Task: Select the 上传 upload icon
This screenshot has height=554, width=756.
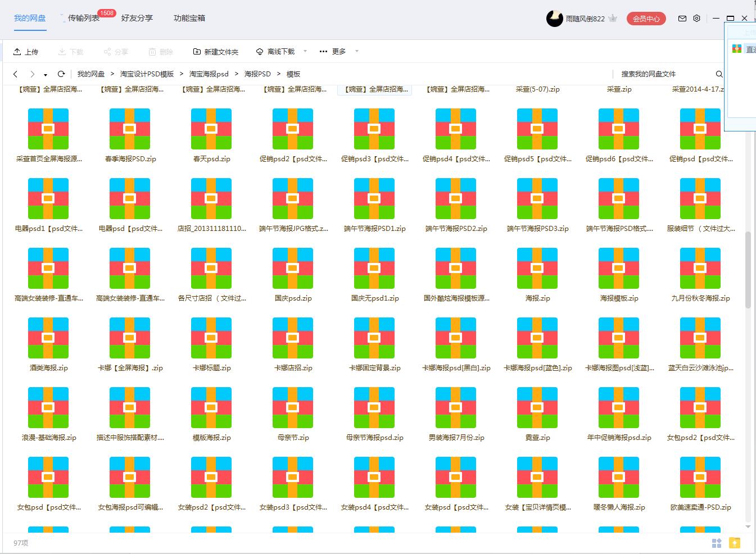Action: (x=16, y=51)
